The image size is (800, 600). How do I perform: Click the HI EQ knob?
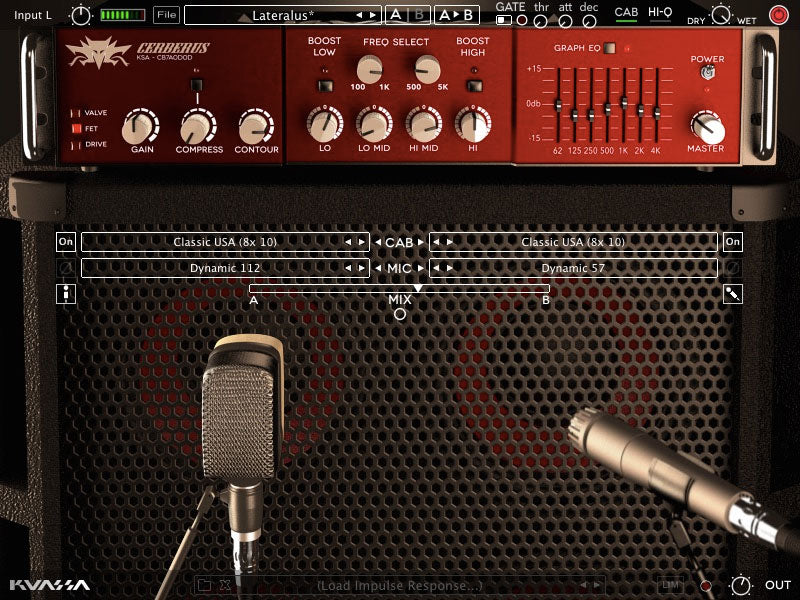tap(473, 123)
